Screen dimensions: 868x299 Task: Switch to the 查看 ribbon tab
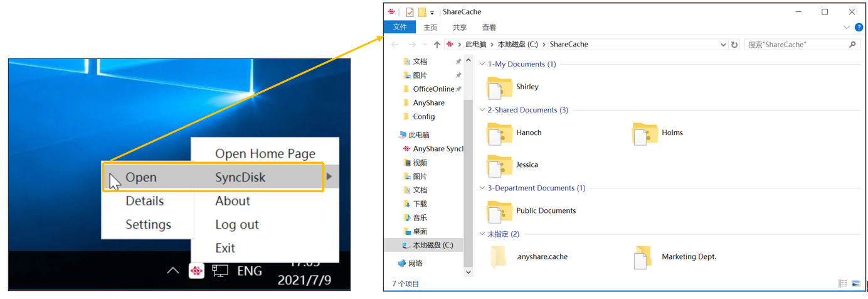489,28
